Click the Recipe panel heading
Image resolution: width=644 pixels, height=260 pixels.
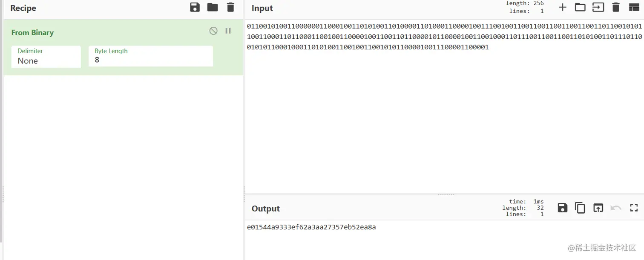pos(23,8)
